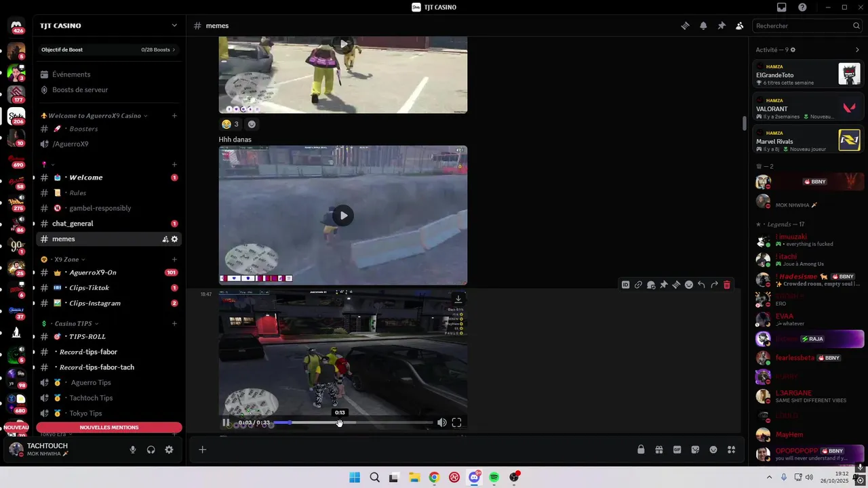Open emoji picker in message bar

point(713,449)
